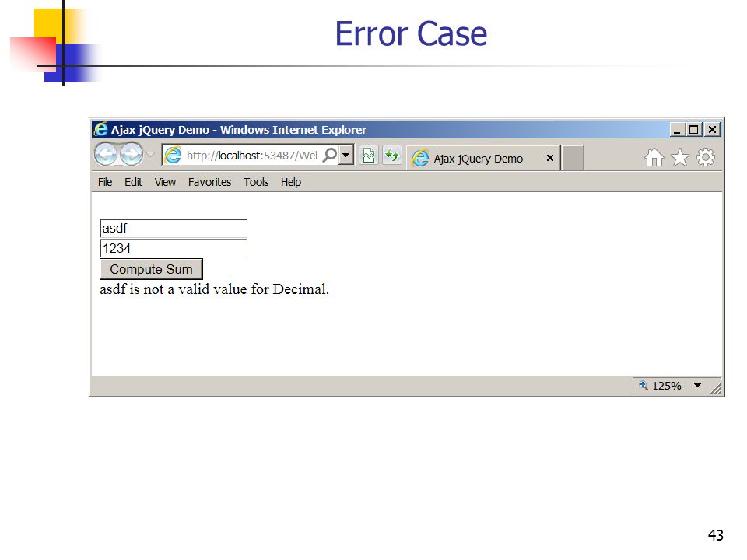Click the IE page icon in address bar
This screenshot has width=747, height=560.
tap(173, 156)
